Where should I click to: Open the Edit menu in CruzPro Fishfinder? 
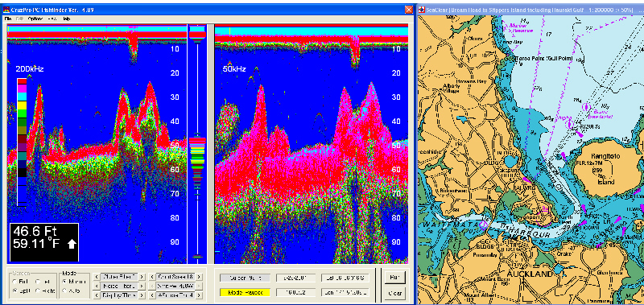(x=19, y=19)
